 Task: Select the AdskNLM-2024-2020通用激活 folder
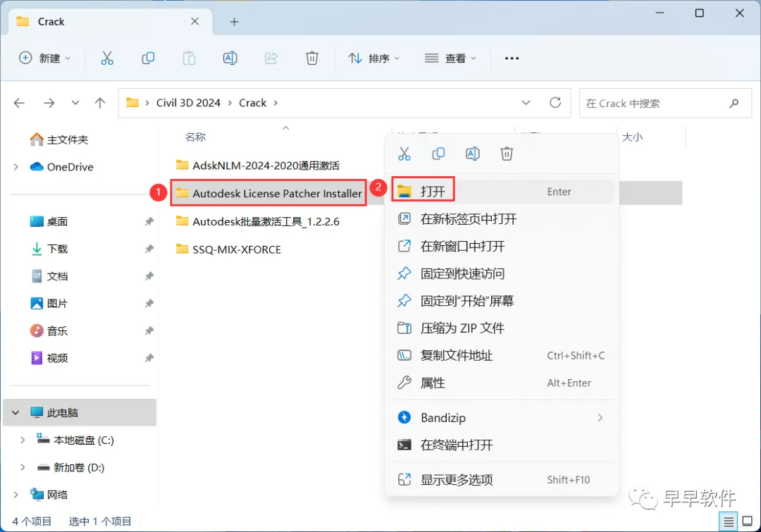pos(258,166)
